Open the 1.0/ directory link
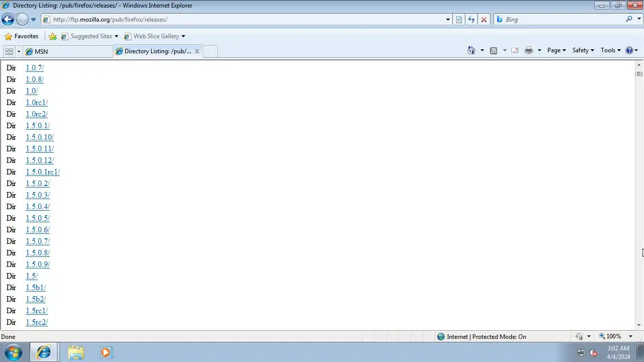 click(32, 91)
